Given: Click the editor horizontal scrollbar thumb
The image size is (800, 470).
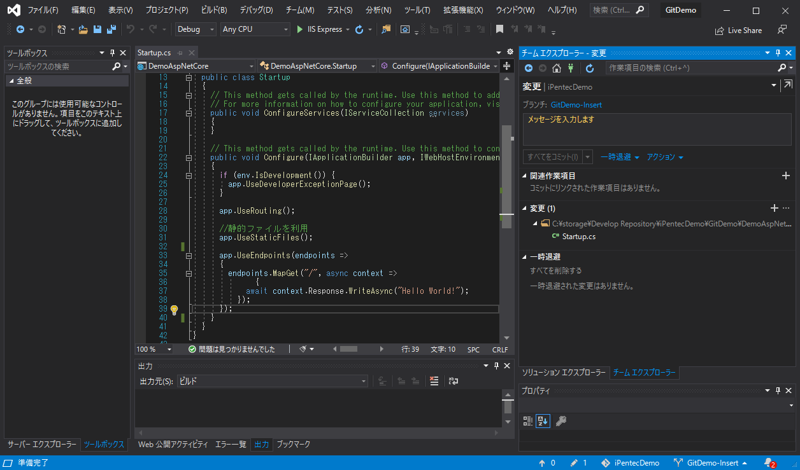Looking at the screenshot, I should (x=349, y=349).
